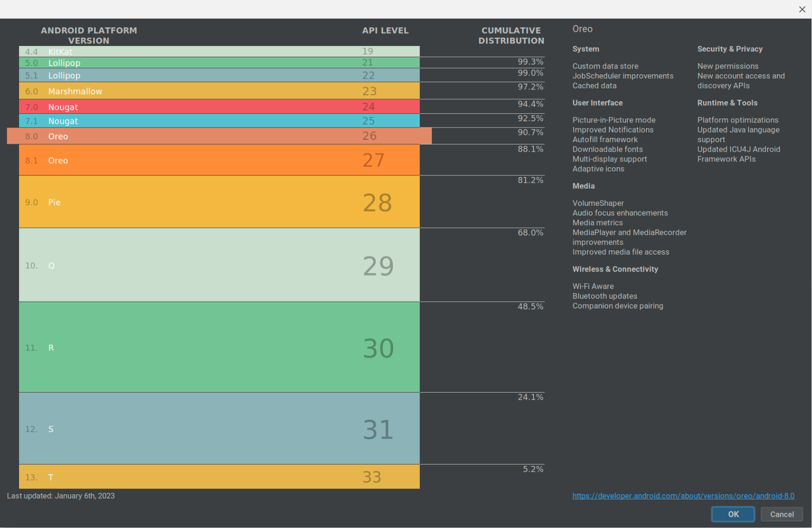The height and width of the screenshot is (528, 812).
Task: Choose the Pie 9.0 API 28 row
Action: (x=219, y=202)
